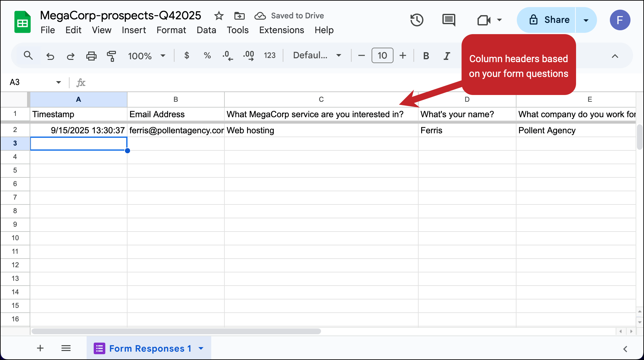Decrease decimal places

pyautogui.click(x=228, y=55)
